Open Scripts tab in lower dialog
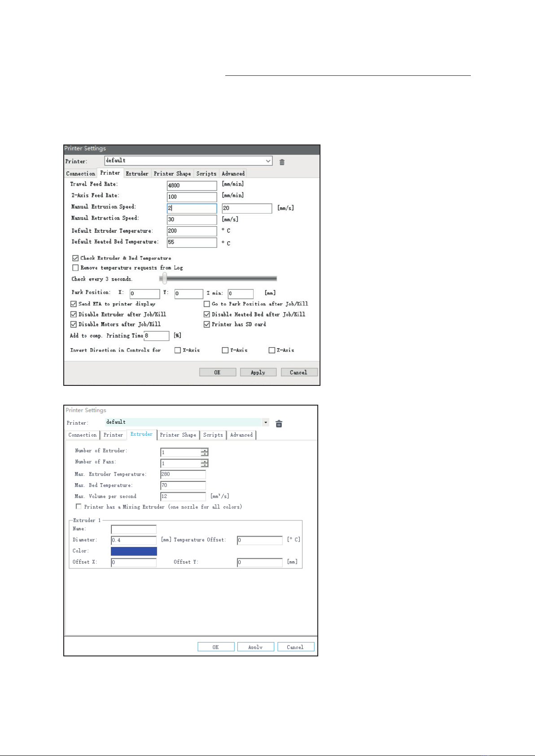Image resolution: width=535 pixels, height=756 pixels. coord(213,435)
